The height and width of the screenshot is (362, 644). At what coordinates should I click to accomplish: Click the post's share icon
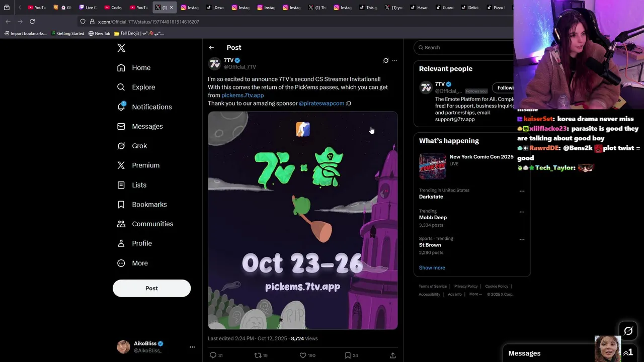click(x=392, y=355)
